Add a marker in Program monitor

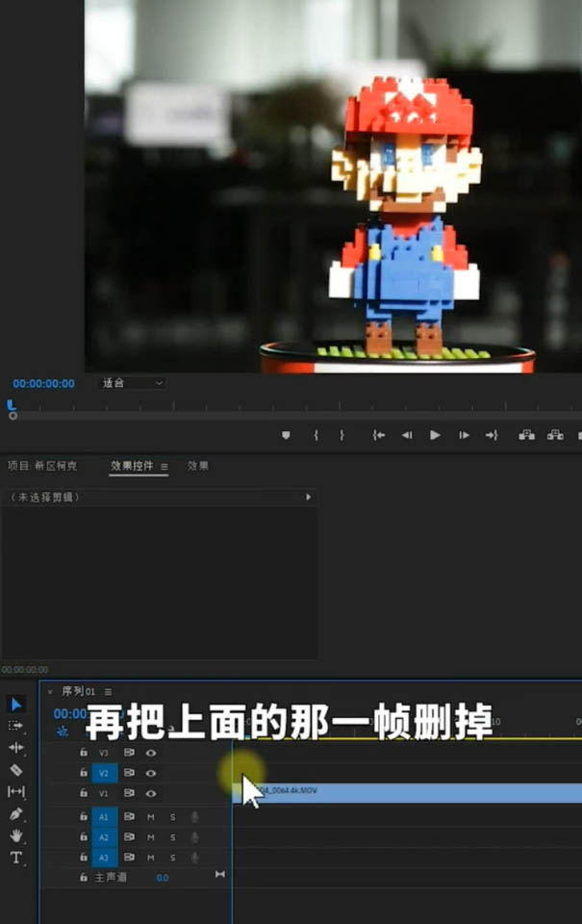point(286,435)
